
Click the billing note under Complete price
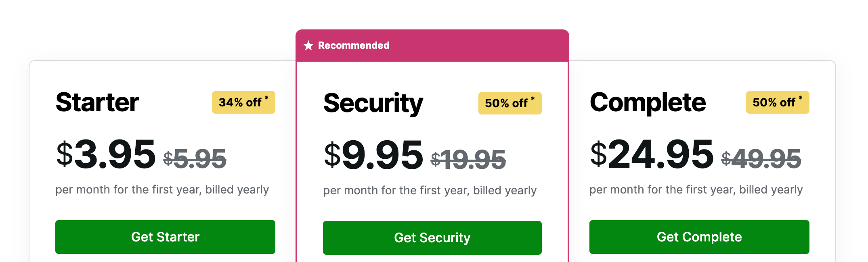pyautogui.click(x=696, y=190)
